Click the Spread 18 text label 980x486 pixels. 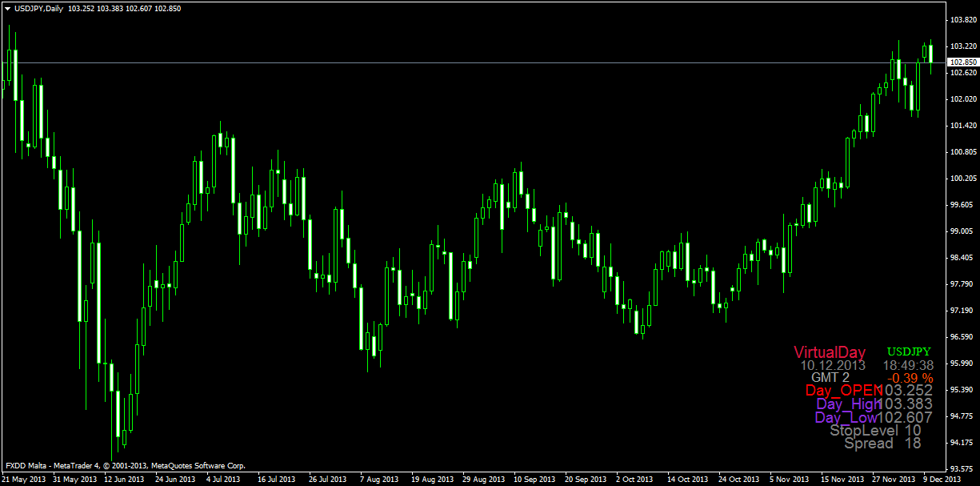pos(882,443)
